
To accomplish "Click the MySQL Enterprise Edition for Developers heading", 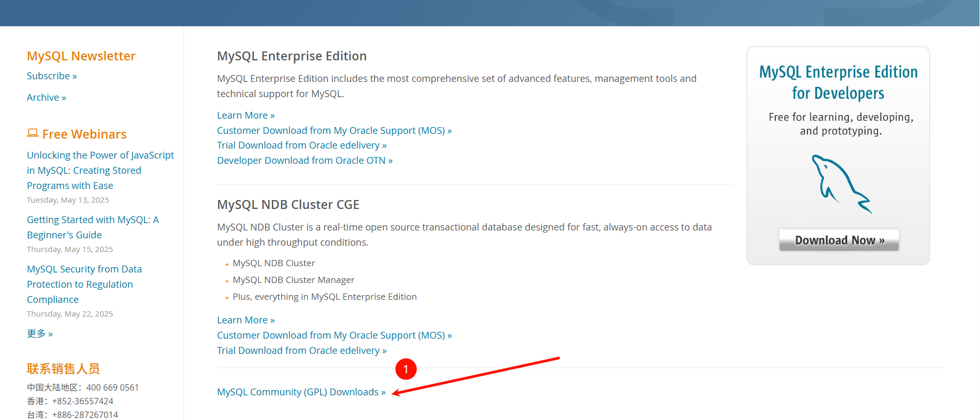I will 838,82.
